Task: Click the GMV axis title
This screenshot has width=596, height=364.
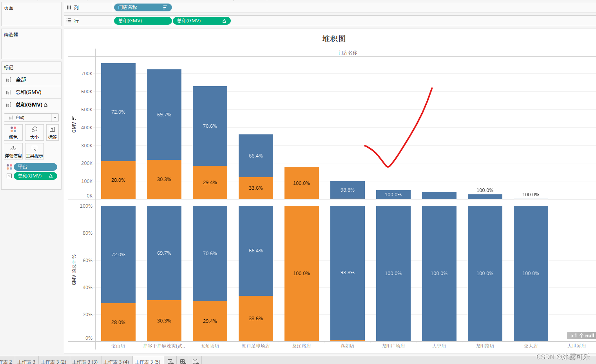Action: click(x=74, y=127)
